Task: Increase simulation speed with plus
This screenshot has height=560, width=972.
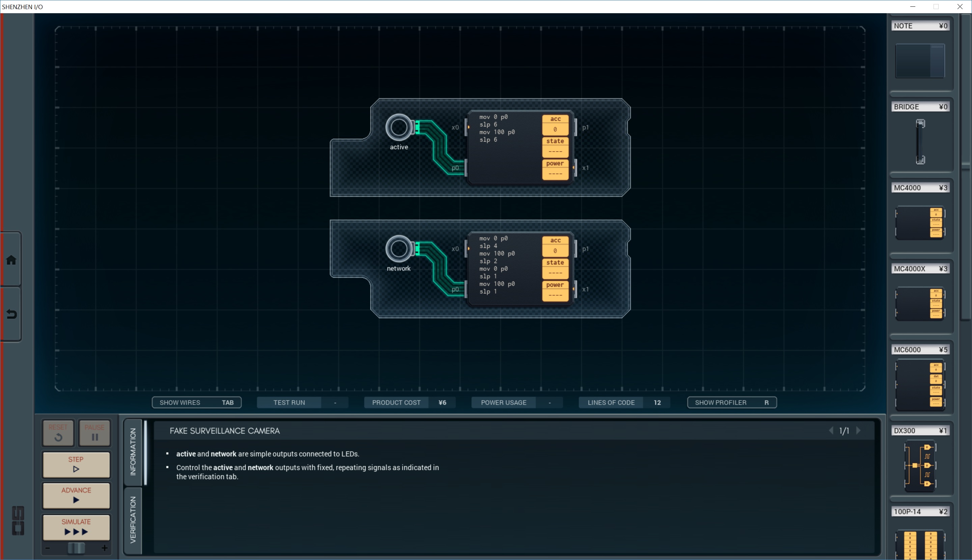Action: click(104, 548)
